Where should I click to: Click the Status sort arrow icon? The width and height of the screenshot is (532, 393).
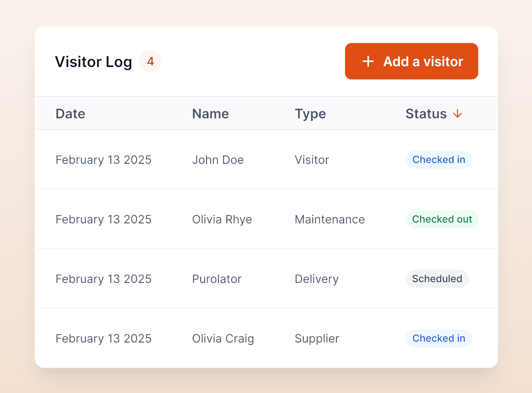point(457,114)
